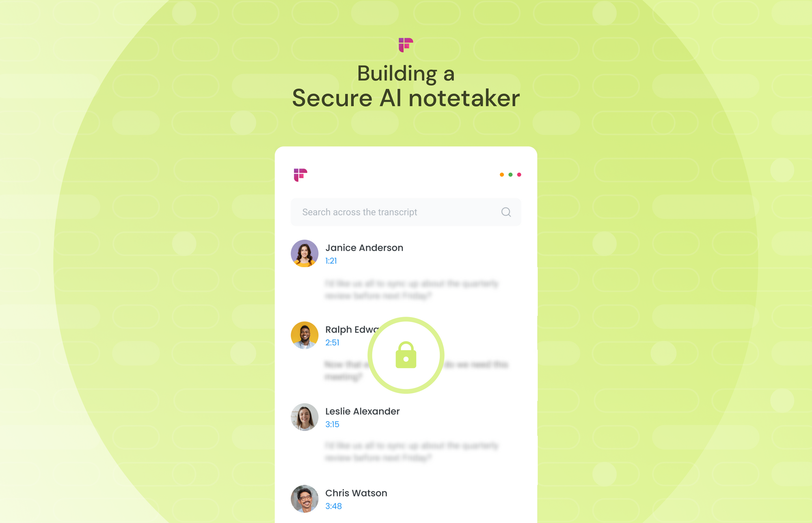Toggle transcript visibility for Ralph Edwards
Screen dimensions: 812x523
406,355
